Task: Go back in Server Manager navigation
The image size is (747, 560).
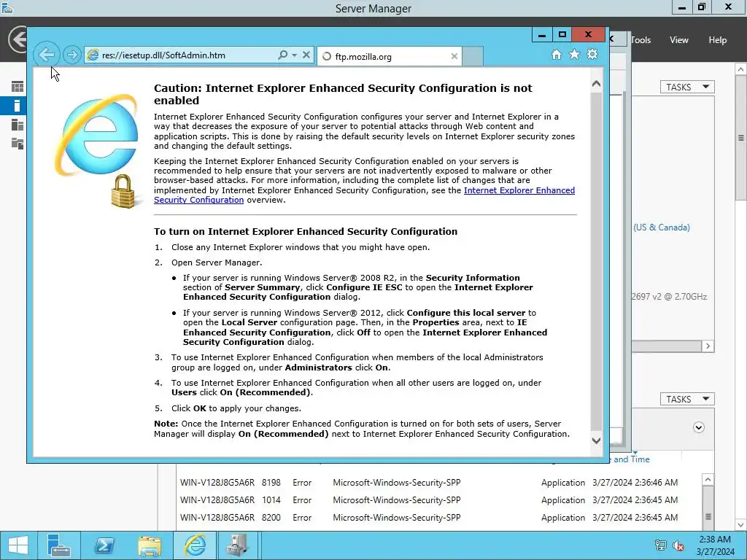Action: click(x=18, y=39)
